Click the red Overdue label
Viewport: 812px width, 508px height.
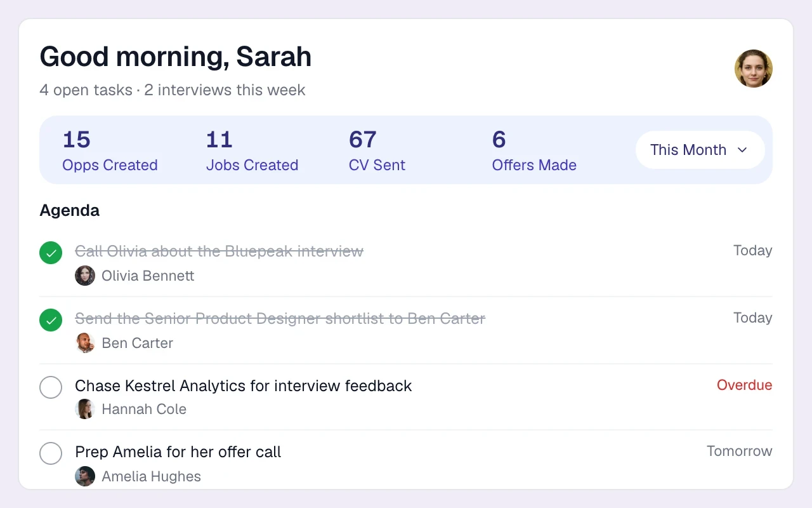pos(745,385)
